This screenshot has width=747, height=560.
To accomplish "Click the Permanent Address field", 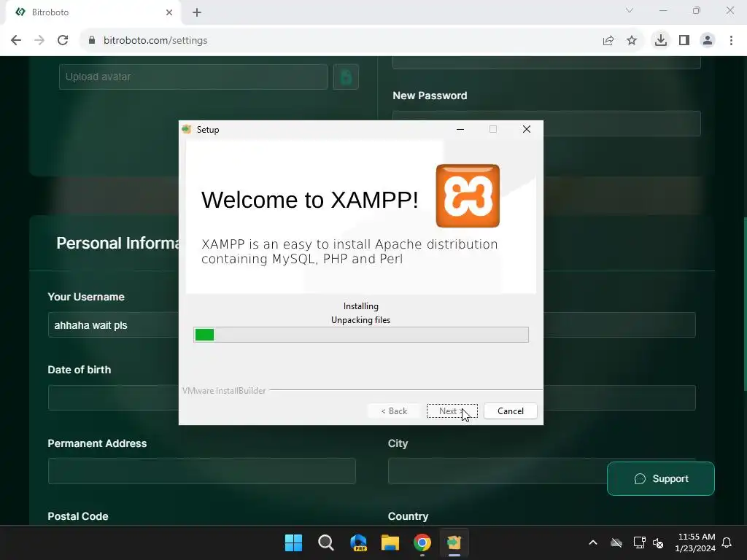I will pyautogui.click(x=202, y=471).
